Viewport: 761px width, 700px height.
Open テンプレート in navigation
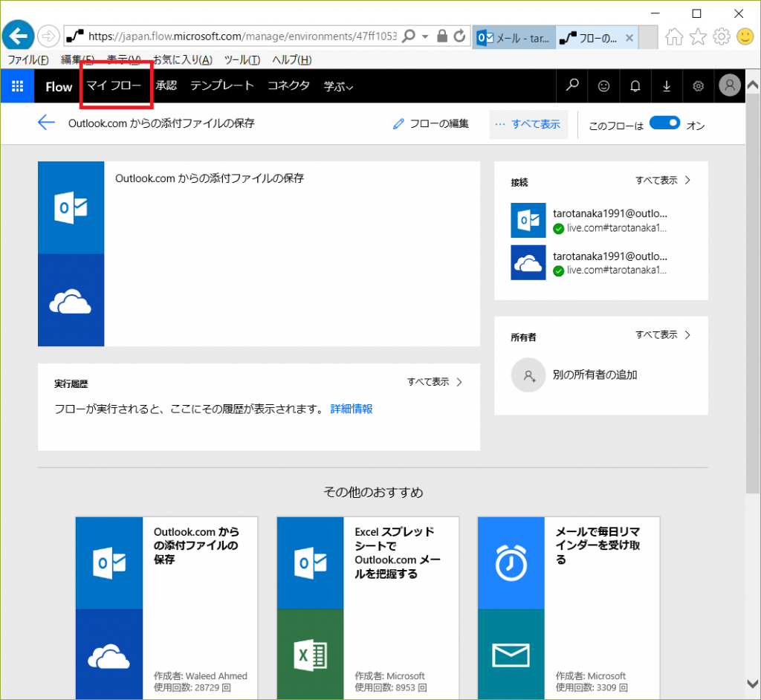[221, 85]
